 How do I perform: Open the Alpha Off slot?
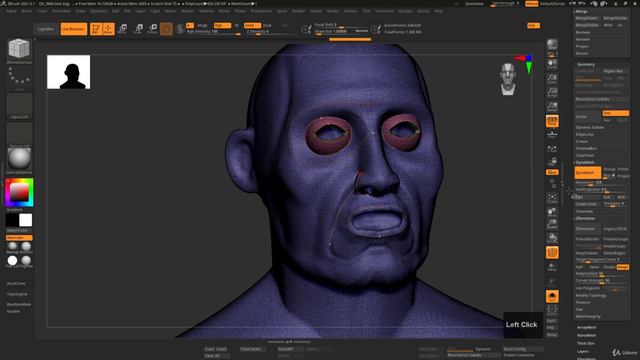point(19,106)
